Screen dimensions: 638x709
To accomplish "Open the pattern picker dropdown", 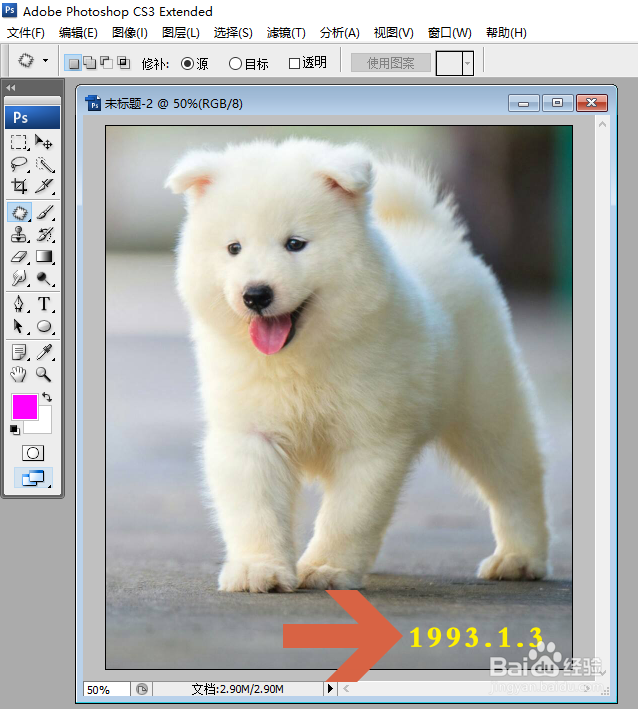I will (x=468, y=63).
